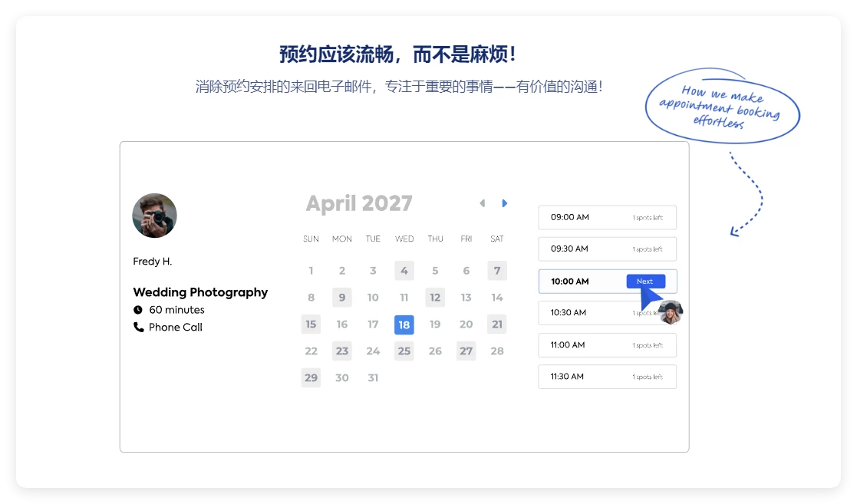Click the clock icon beside 60 minutes

tap(138, 309)
